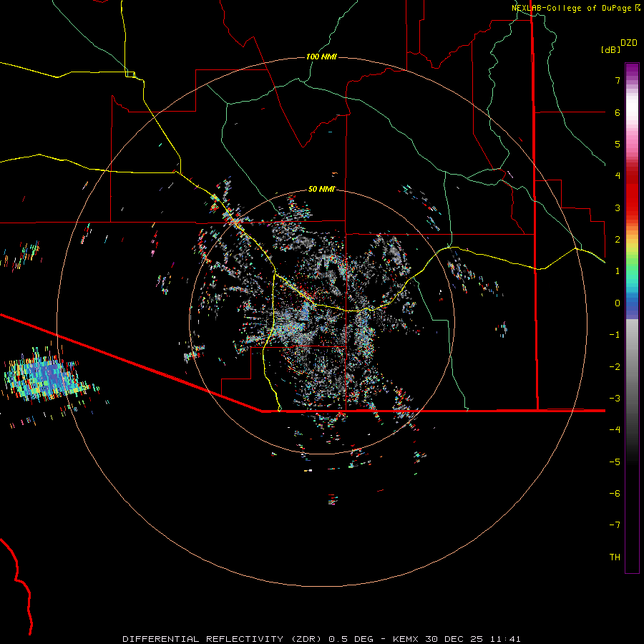
Task: Click the 5 tick label on the scale
Action: 618,144
